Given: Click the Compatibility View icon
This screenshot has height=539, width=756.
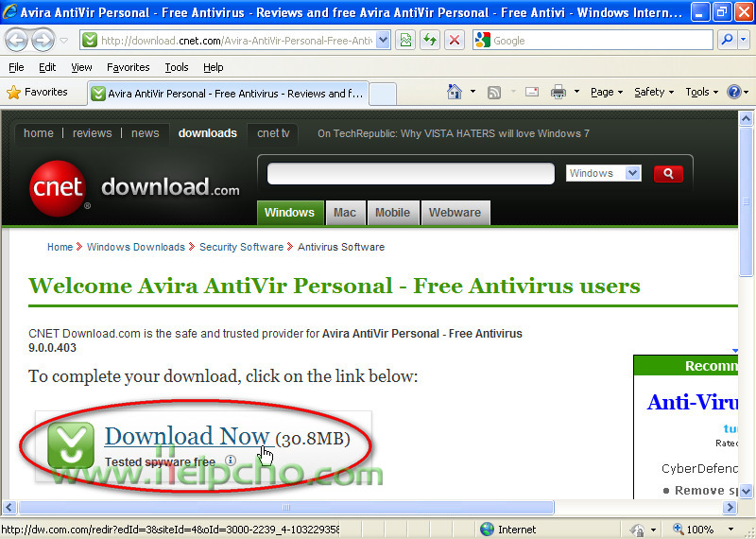Looking at the screenshot, I should 406,41.
